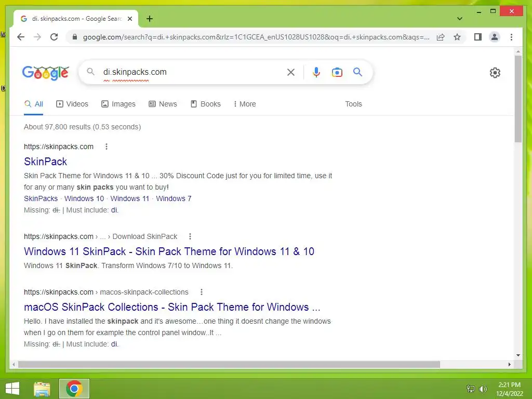The height and width of the screenshot is (399, 532).
Task: Reload the current page
Action: coord(54,37)
